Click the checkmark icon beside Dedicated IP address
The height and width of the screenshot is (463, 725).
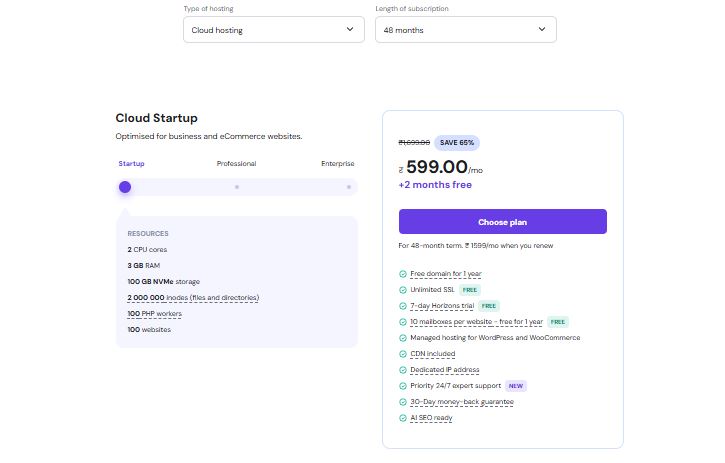(403, 369)
